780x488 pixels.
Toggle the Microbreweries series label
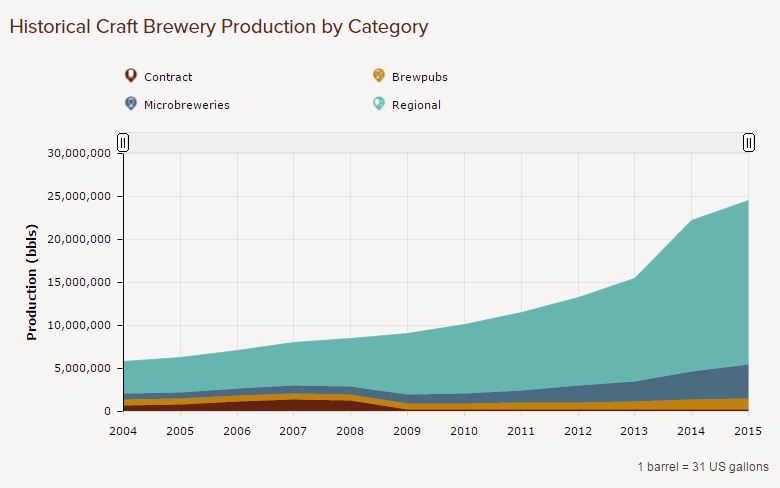(x=187, y=105)
